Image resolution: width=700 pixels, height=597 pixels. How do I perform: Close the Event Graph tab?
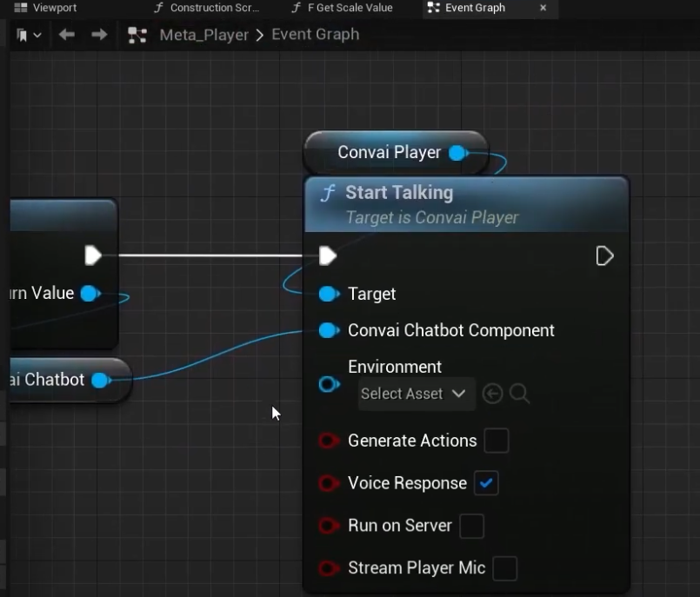[543, 8]
